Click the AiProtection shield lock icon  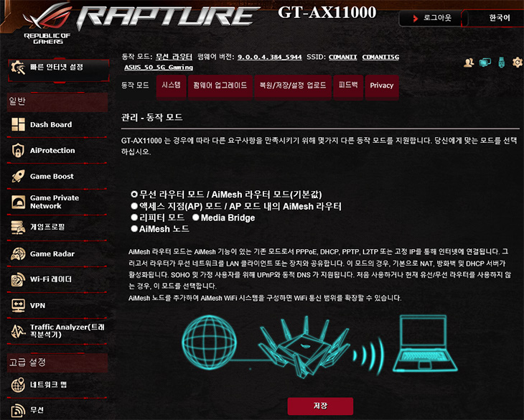click(18, 150)
